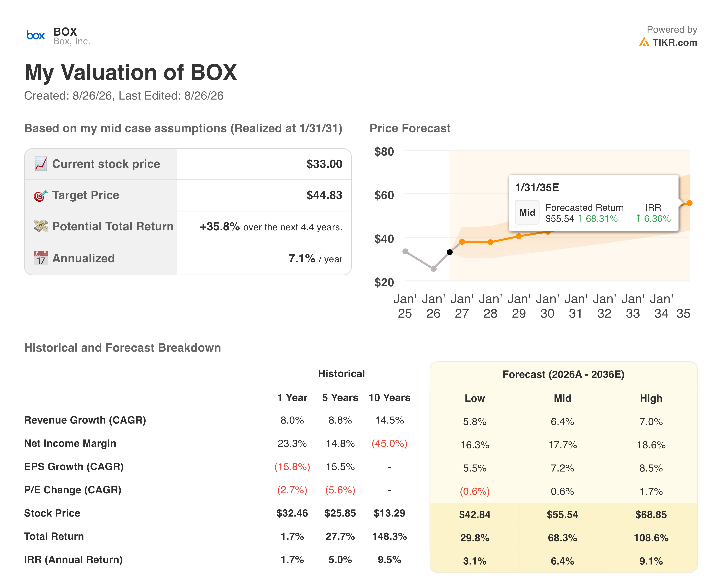Screen dimensions: 722x588
Task: Click the Stock Price row label
Action: pos(52,513)
